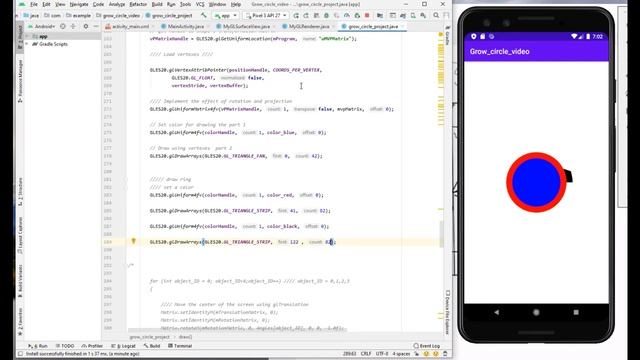Screen dimensions: 640x360
Task: Click the draw() breadcrumb below editor
Action: pyautogui.click(x=185, y=337)
